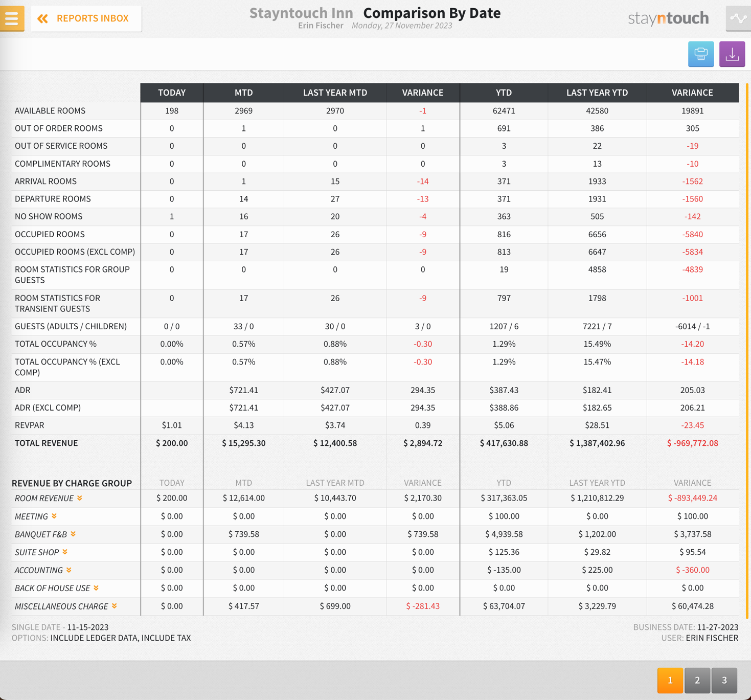The image size is (751, 700).
Task: Select TOTAL REVENUE row label
Action: click(47, 443)
